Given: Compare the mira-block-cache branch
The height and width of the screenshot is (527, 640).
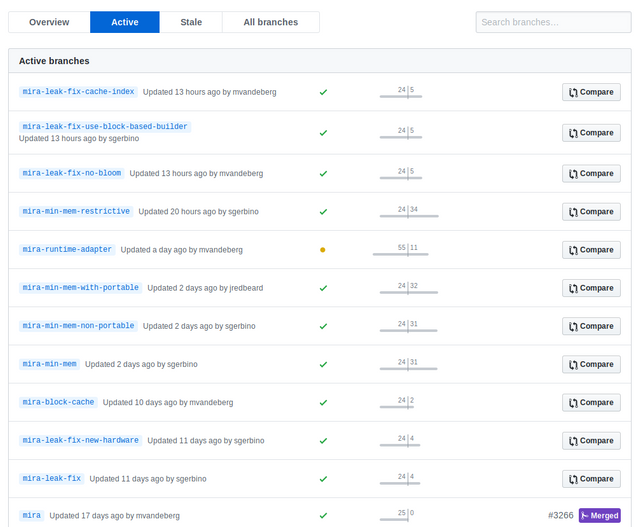Looking at the screenshot, I should click(x=591, y=402).
